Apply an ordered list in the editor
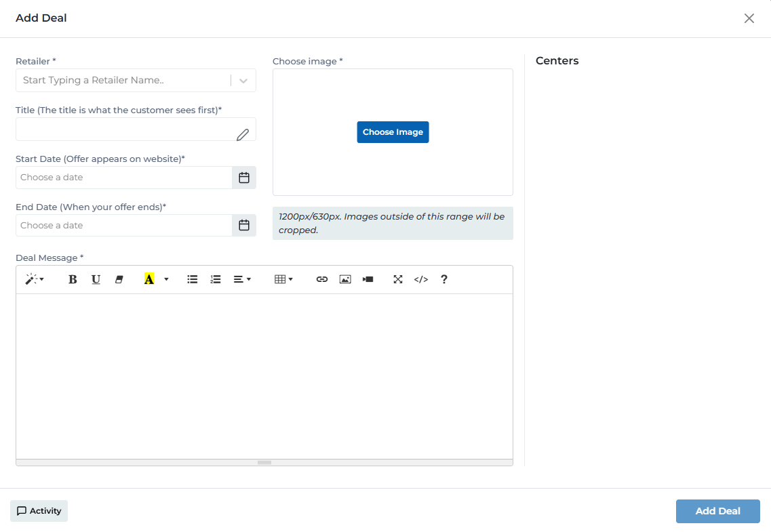The height and width of the screenshot is (532, 771). (x=215, y=279)
